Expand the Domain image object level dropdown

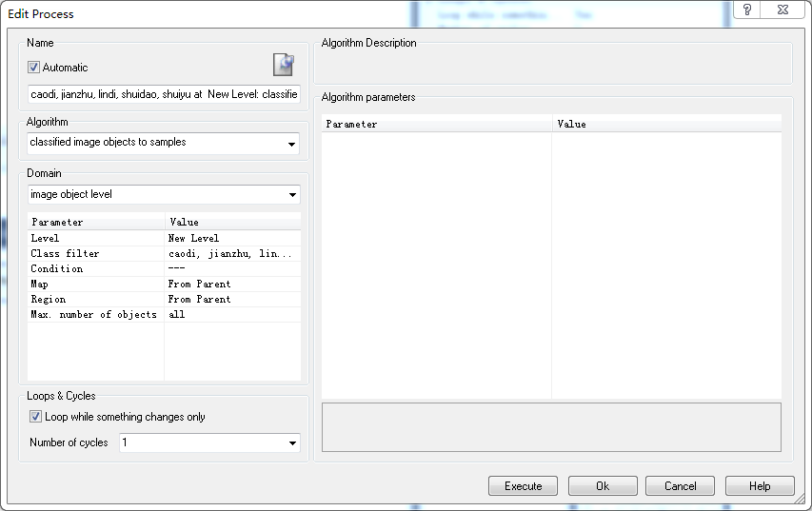coord(292,195)
